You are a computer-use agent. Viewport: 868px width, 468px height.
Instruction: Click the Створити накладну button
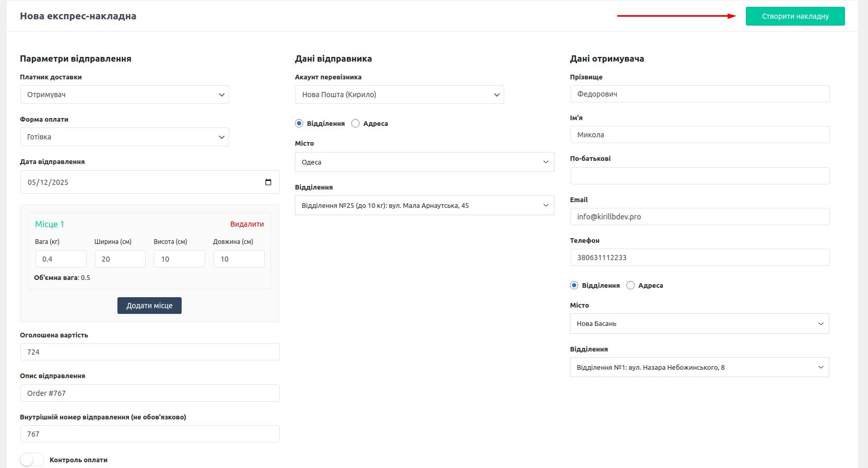(795, 16)
